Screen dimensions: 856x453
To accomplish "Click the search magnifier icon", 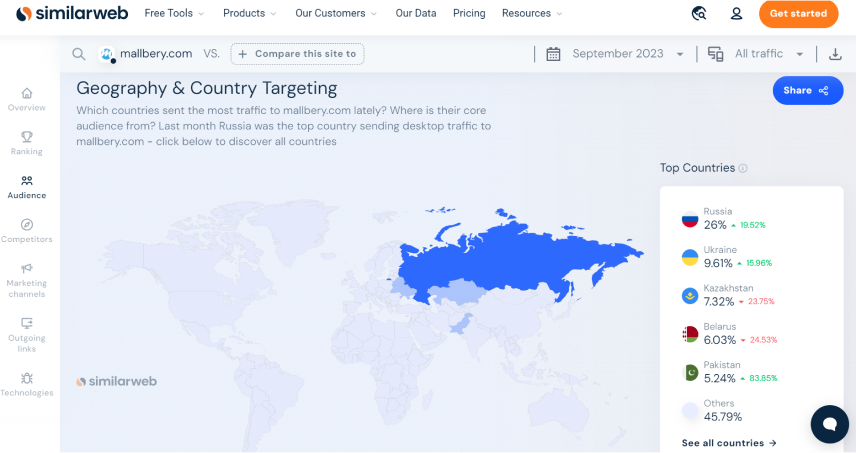I will 79,54.
